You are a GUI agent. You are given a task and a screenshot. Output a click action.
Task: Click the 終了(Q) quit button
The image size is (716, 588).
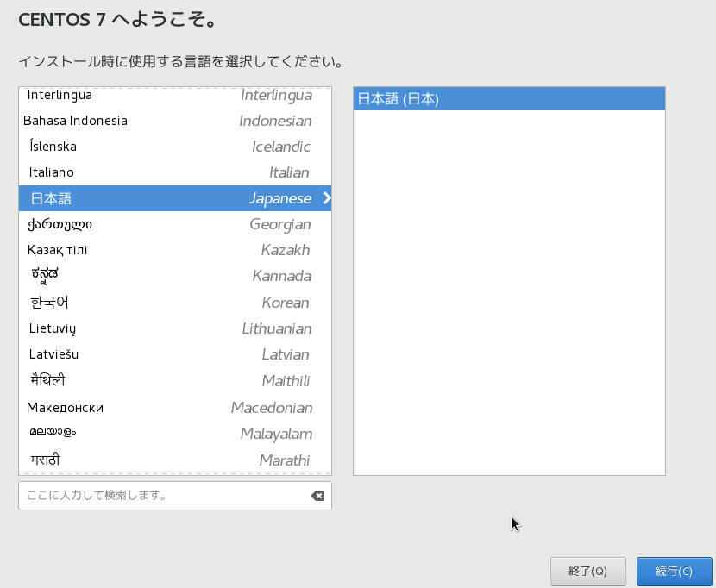[x=587, y=571]
